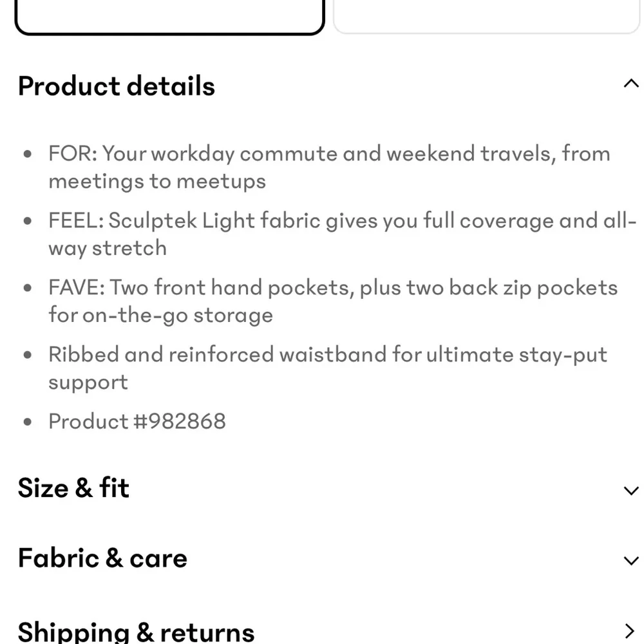This screenshot has height=644, width=644.
Task: Click the bullet beside the FAVE line
Action: [x=28, y=289]
